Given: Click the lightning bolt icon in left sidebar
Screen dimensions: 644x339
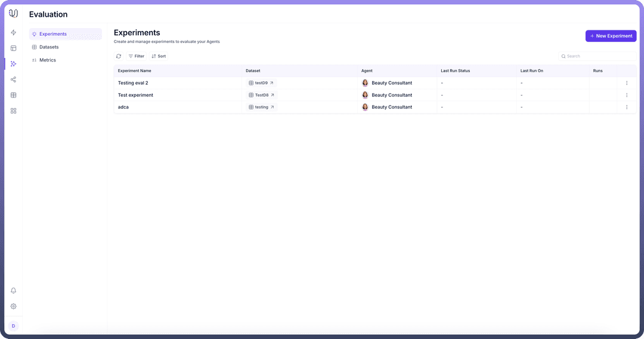Looking at the screenshot, I should (x=13, y=33).
